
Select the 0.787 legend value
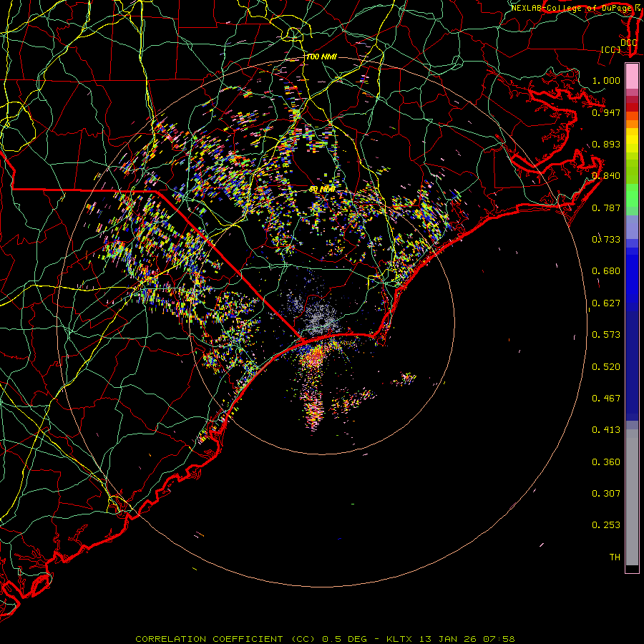tap(606, 208)
